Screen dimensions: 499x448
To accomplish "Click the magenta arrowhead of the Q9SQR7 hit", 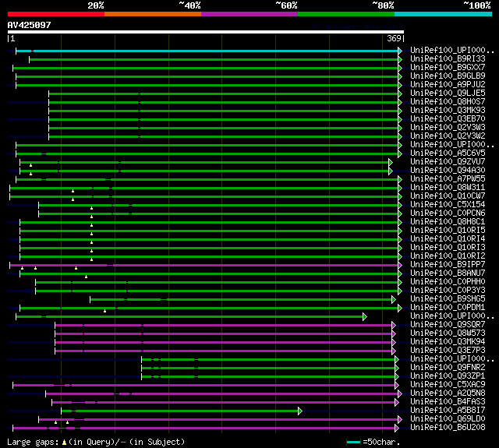I will (395, 325).
